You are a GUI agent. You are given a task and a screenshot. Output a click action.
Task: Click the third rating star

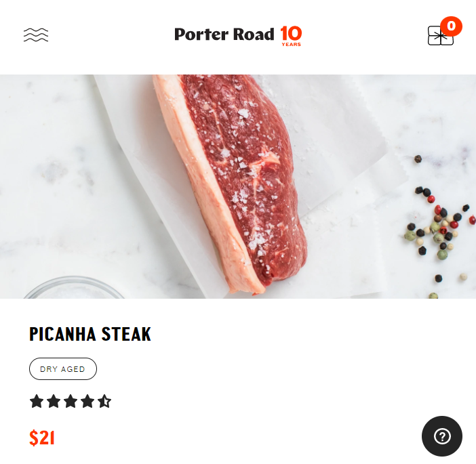(x=71, y=401)
